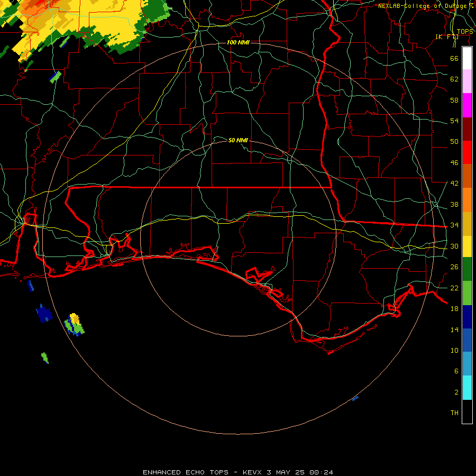Click the '50 NMI' range ring label
This screenshot has width=476, height=476.
pos(238,140)
